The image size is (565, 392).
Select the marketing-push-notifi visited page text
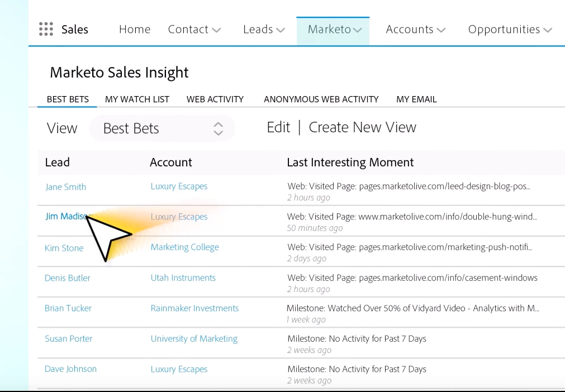pyautogui.click(x=410, y=247)
